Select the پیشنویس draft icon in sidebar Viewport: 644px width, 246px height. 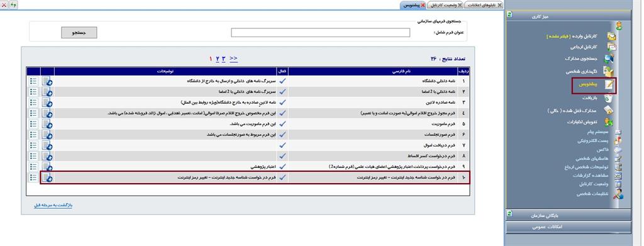pyautogui.click(x=611, y=84)
